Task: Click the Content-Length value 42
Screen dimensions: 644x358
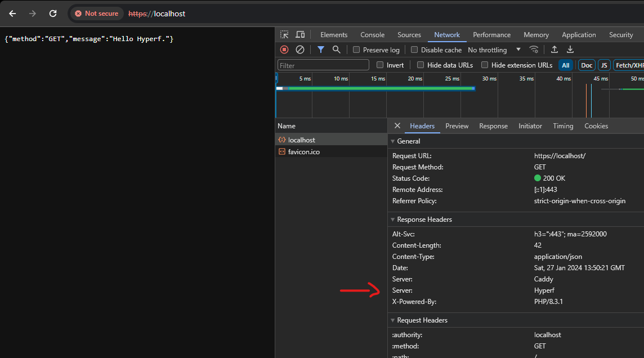Action: [x=538, y=245]
